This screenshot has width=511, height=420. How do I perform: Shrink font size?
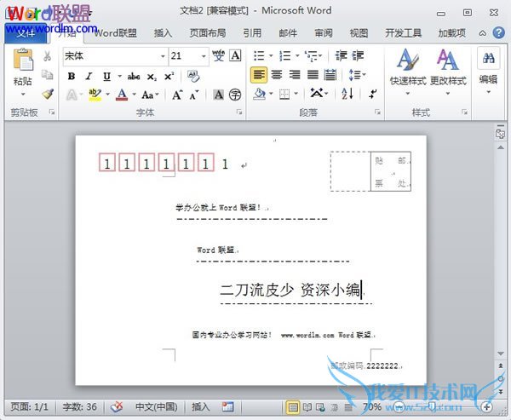[x=194, y=95]
